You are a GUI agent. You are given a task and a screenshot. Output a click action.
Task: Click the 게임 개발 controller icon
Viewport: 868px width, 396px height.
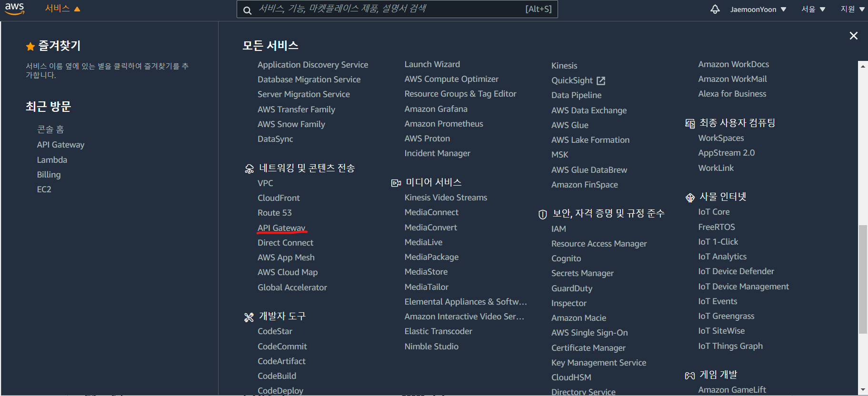pos(690,376)
